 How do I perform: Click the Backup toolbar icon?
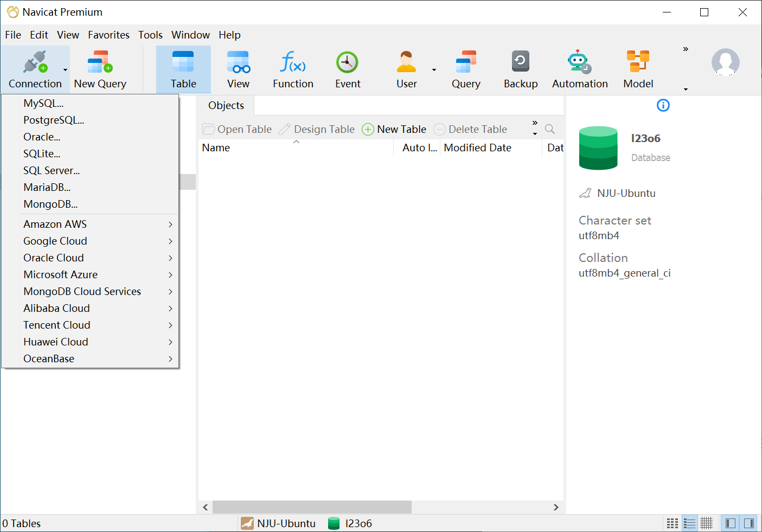[520, 69]
